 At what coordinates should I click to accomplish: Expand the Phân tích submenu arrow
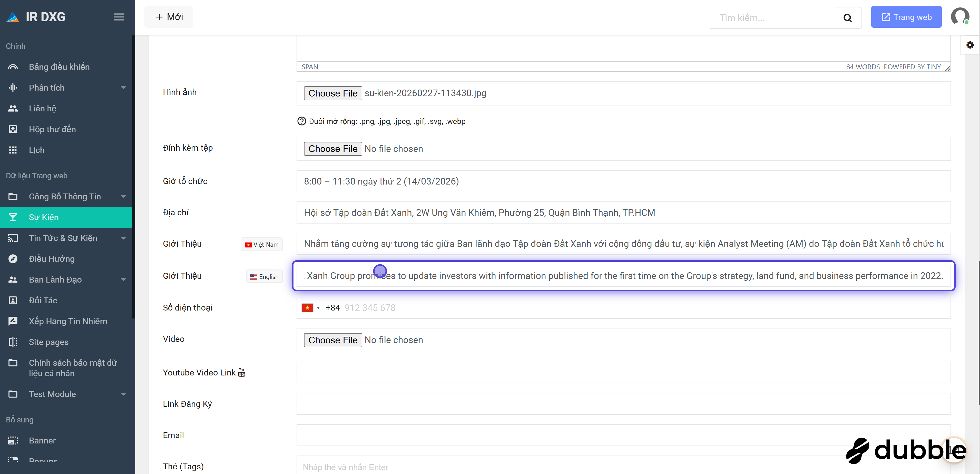(124, 88)
